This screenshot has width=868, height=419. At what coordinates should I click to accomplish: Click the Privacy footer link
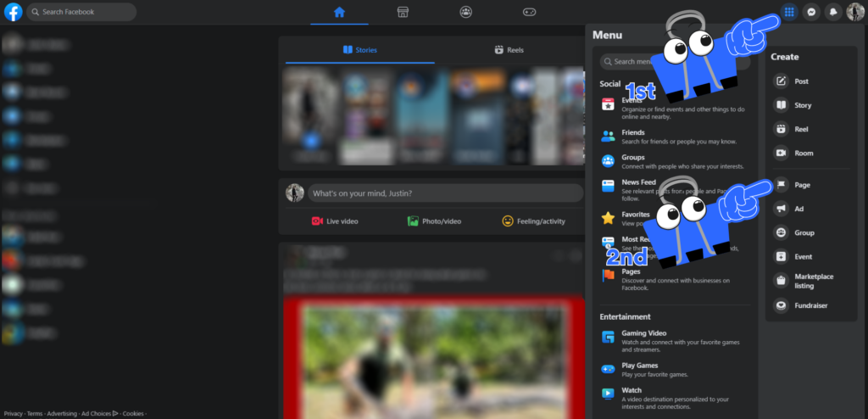point(14,413)
